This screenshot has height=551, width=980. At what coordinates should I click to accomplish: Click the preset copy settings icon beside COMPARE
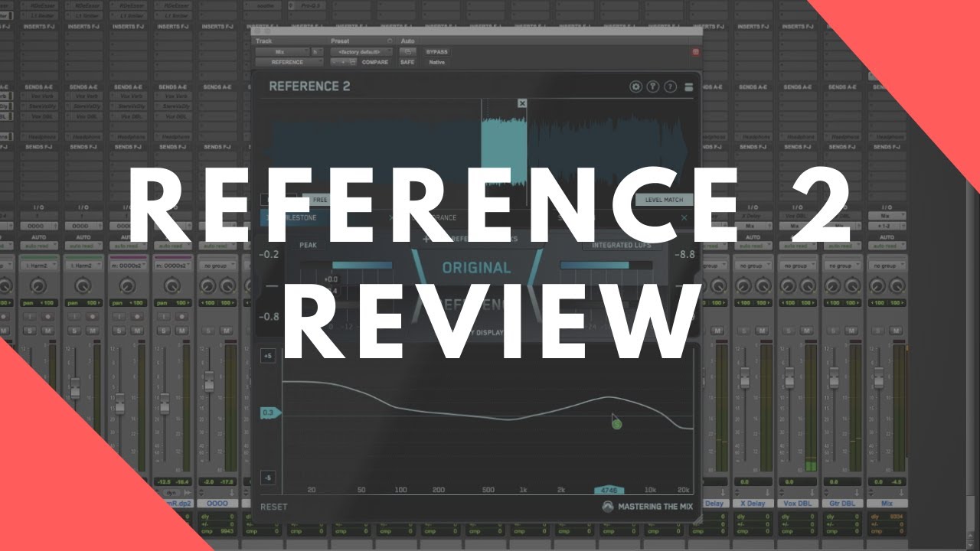pyautogui.click(x=353, y=62)
